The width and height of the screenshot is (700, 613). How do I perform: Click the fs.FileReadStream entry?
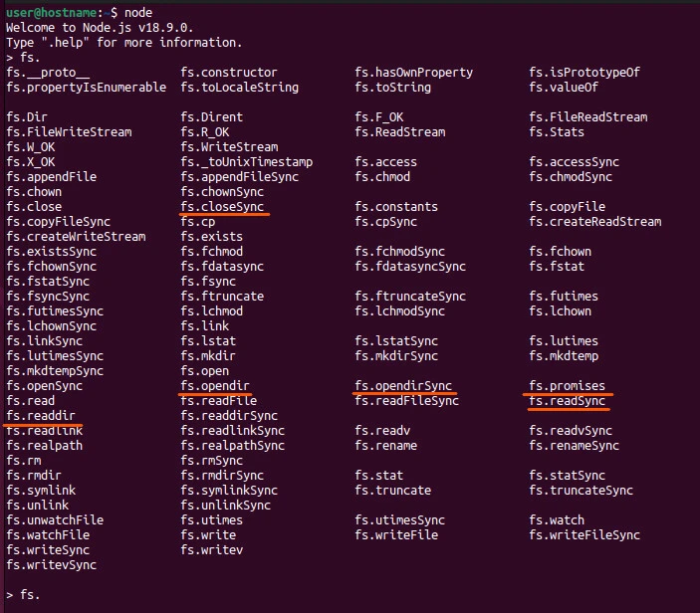588,117
